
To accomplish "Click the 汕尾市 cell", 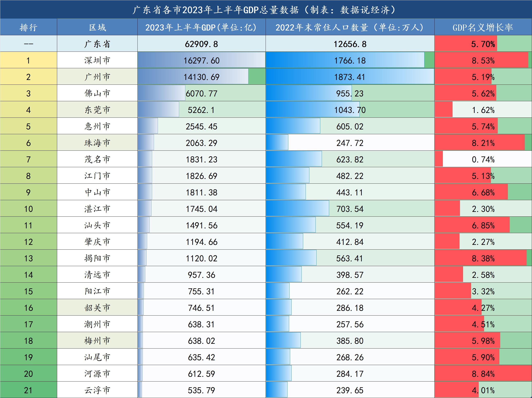I will 97,357.
